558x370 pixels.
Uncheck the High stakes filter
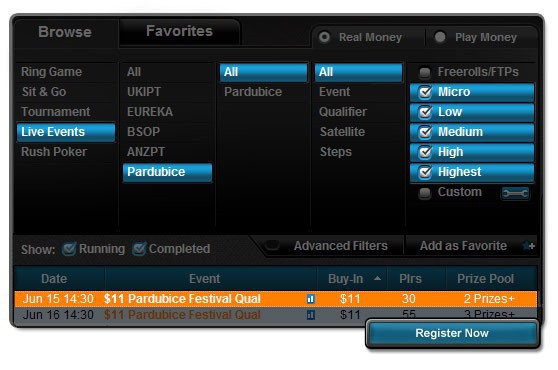point(425,152)
